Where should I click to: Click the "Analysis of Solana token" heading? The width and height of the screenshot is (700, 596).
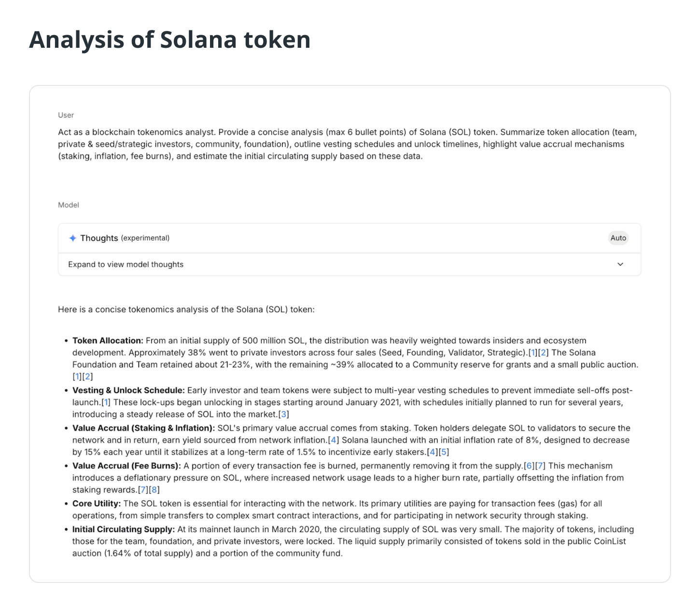pyautogui.click(x=169, y=40)
